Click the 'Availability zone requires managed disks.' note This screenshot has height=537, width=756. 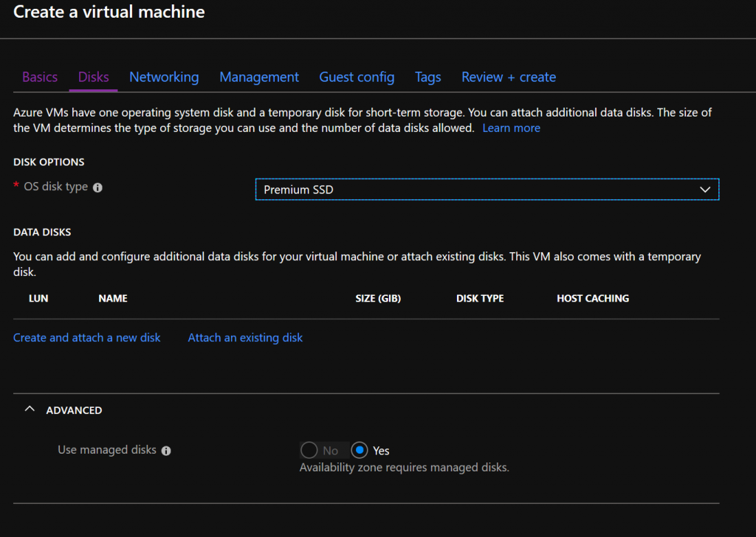click(x=404, y=467)
